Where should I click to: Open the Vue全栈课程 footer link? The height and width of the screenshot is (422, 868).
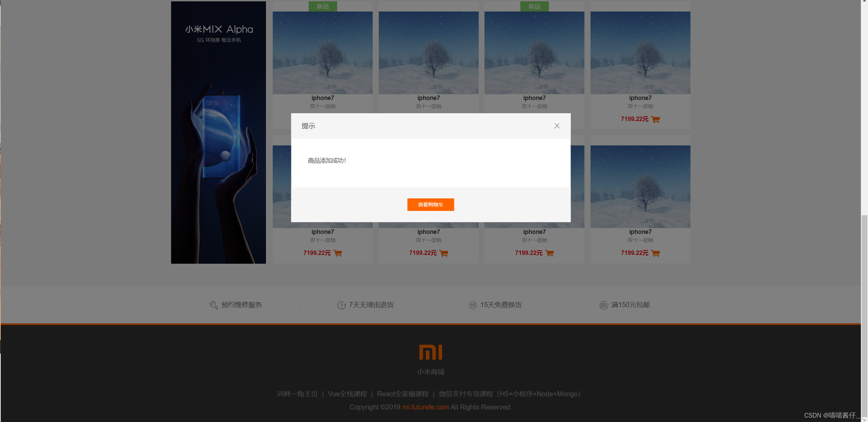pos(347,394)
